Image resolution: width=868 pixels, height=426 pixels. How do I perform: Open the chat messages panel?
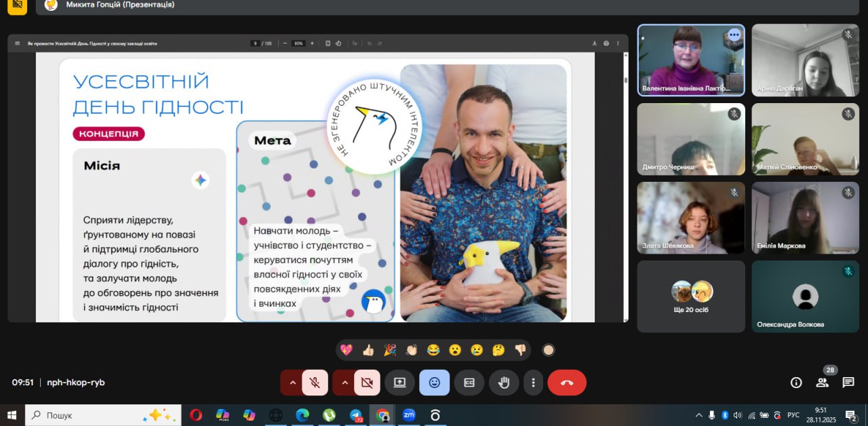click(x=848, y=383)
